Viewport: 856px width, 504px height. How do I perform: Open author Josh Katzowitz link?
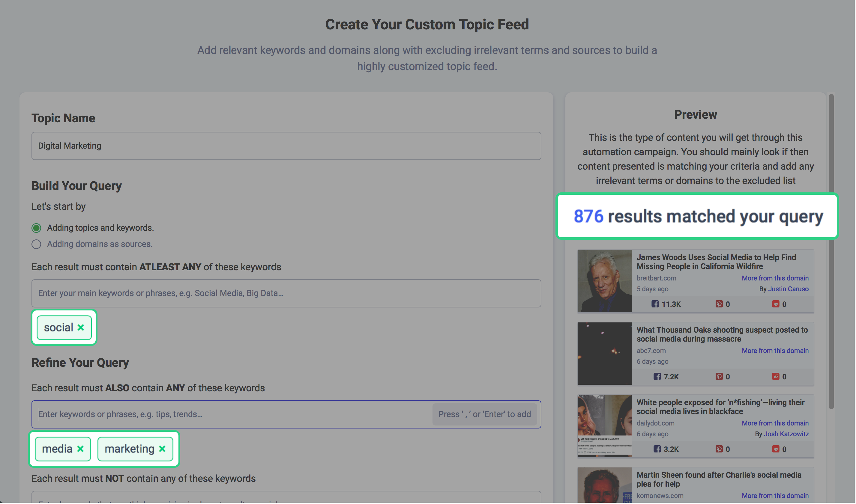pos(786,435)
